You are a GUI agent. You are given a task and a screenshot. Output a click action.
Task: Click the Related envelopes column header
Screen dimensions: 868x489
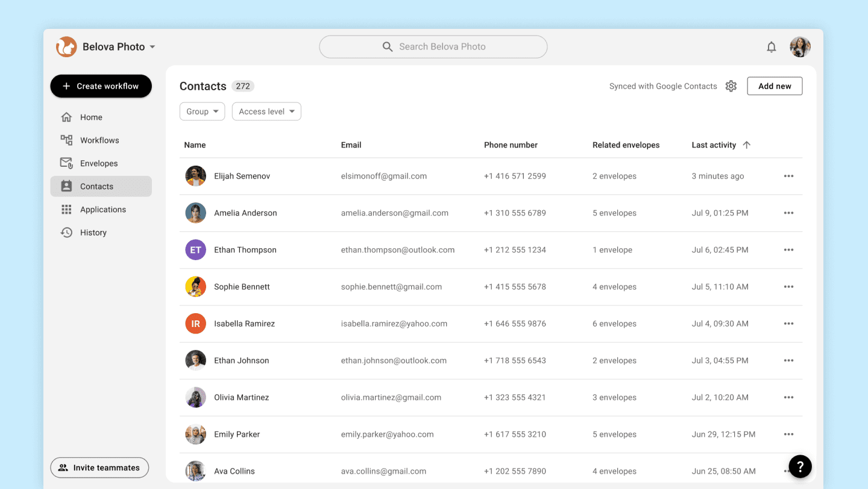pos(626,145)
